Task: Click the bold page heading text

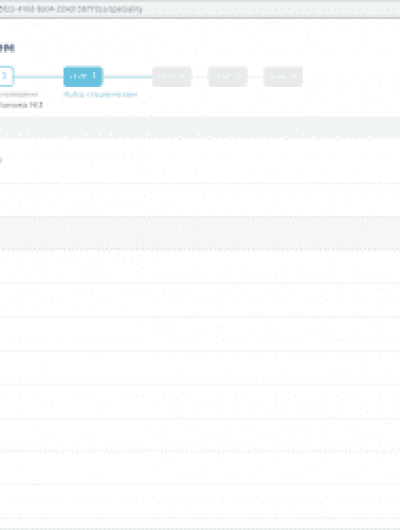Action: (x=7, y=48)
